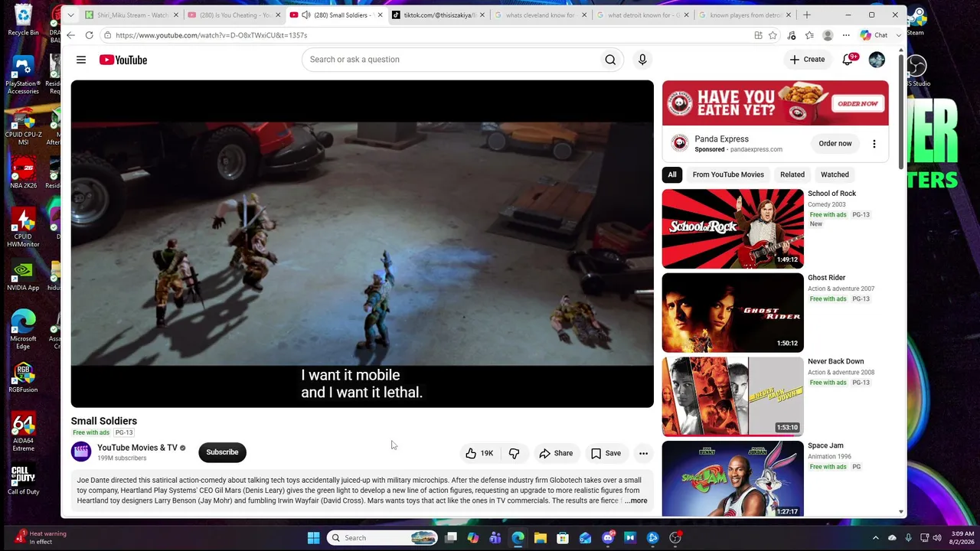Open RGBFusion desktop shortcut
The height and width of the screenshot is (551, 980).
23,378
